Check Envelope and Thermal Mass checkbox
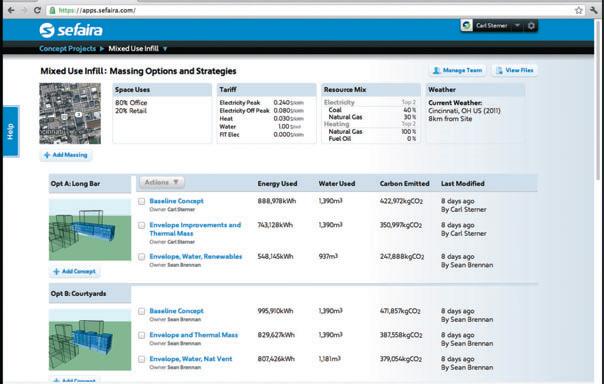 tap(142, 335)
